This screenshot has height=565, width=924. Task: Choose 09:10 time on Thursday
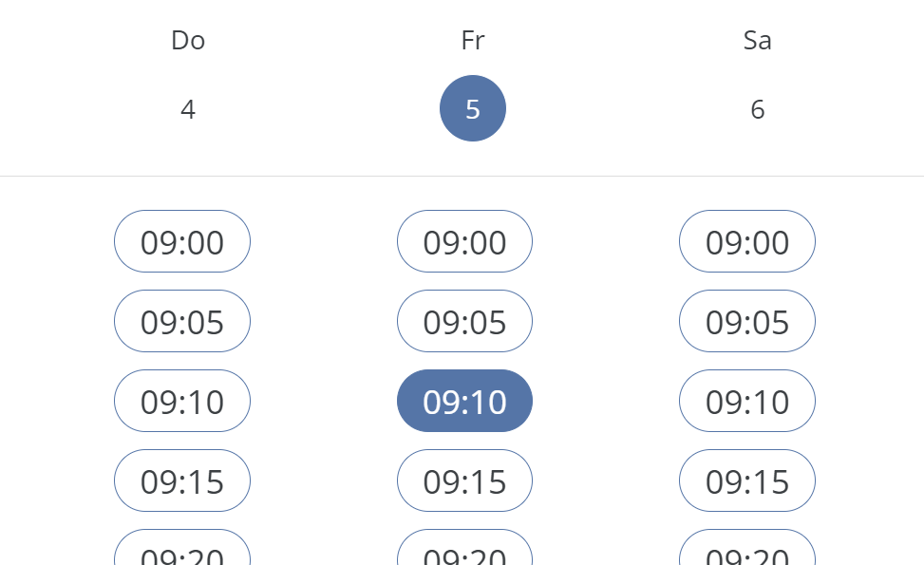click(x=182, y=402)
